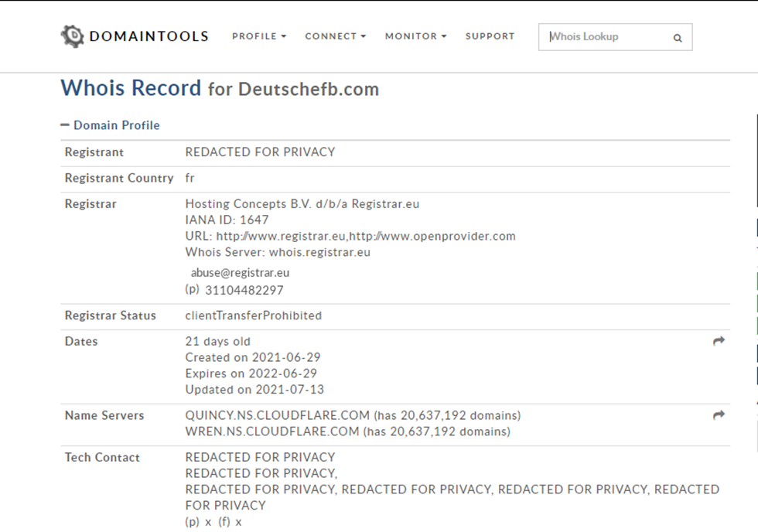Click the share arrow beside Name Servers
The image size is (758, 532).
pyautogui.click(x=718, y=415)
